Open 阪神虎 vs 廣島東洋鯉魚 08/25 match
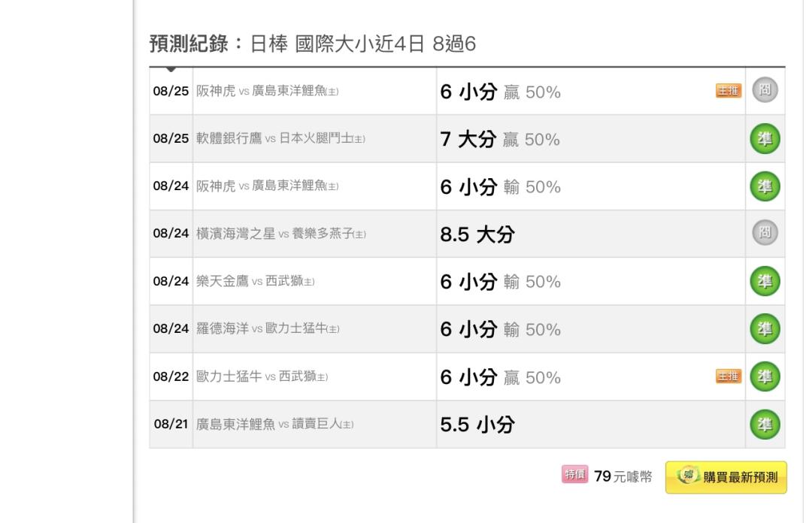This screenshot has height=523, width=812. (267, 91)
